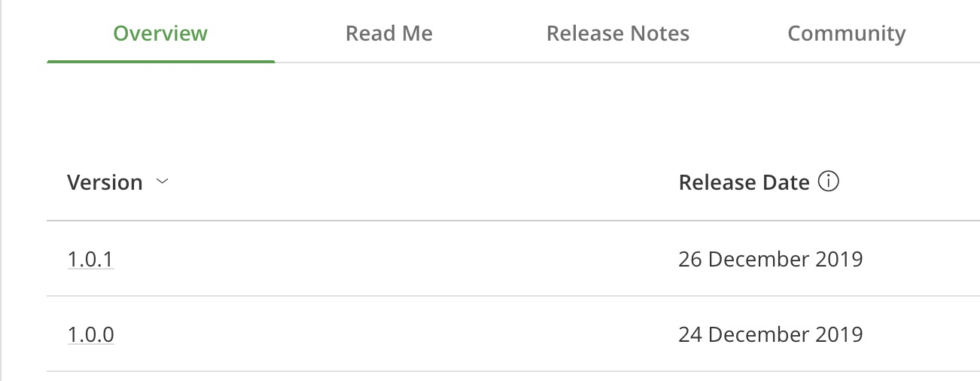Click the year 2019 in the 1.0.1 row

[x=839, y=259]
